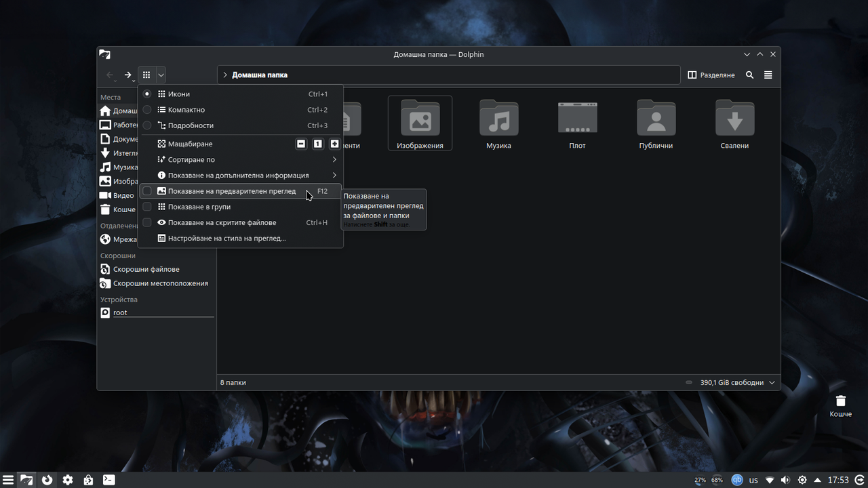Toggle Показване в групи

click(x=241, y=207)
